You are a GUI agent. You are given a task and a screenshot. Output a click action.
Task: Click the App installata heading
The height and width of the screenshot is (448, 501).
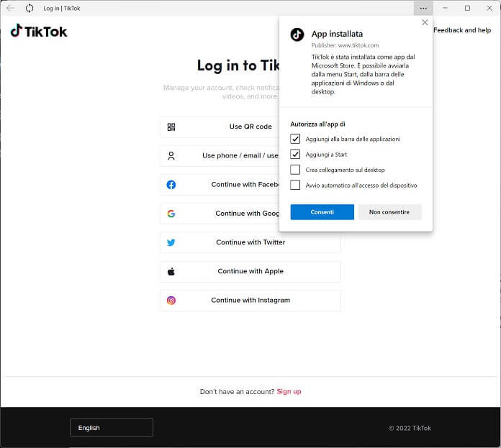click(337, 34)
